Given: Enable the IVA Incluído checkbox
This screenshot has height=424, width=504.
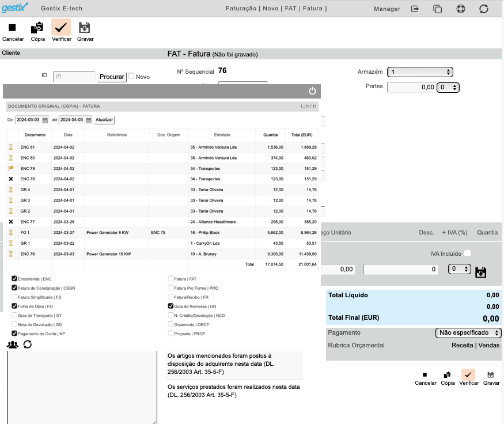Looking at the screenshot, I should click(x=468, y=253).
